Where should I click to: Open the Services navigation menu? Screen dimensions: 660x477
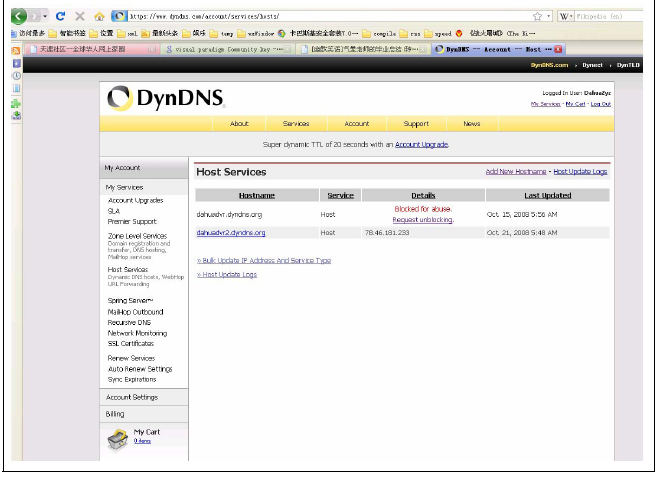296,124
